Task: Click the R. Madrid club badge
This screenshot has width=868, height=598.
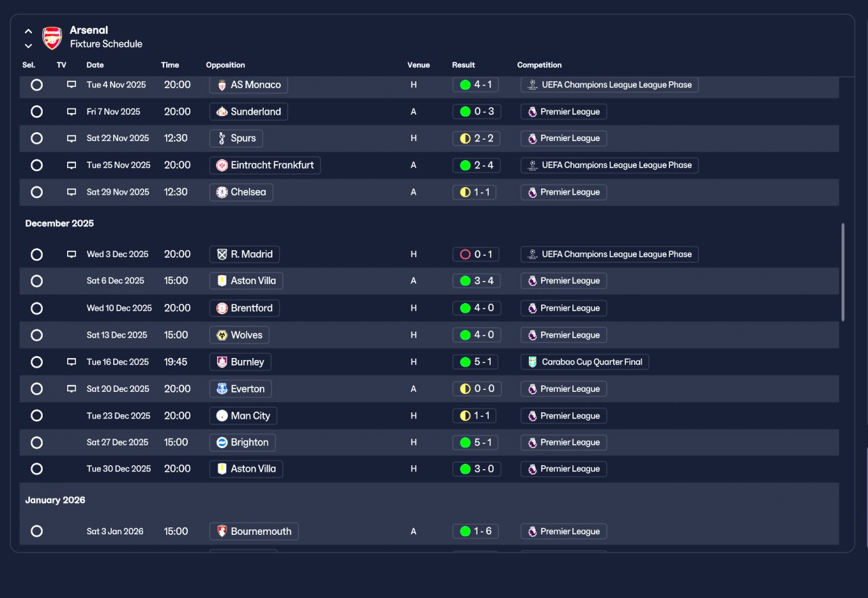Action: (x=222, y=254)
